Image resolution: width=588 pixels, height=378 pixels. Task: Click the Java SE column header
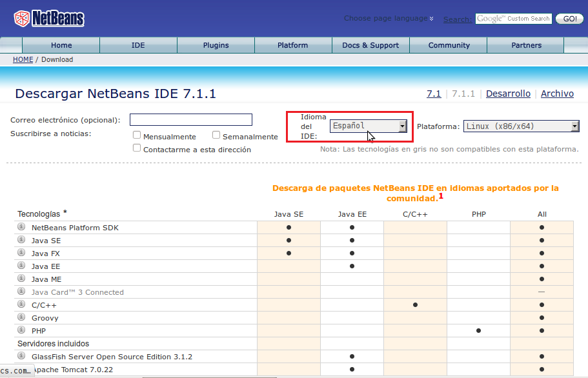tap(289, 214)
